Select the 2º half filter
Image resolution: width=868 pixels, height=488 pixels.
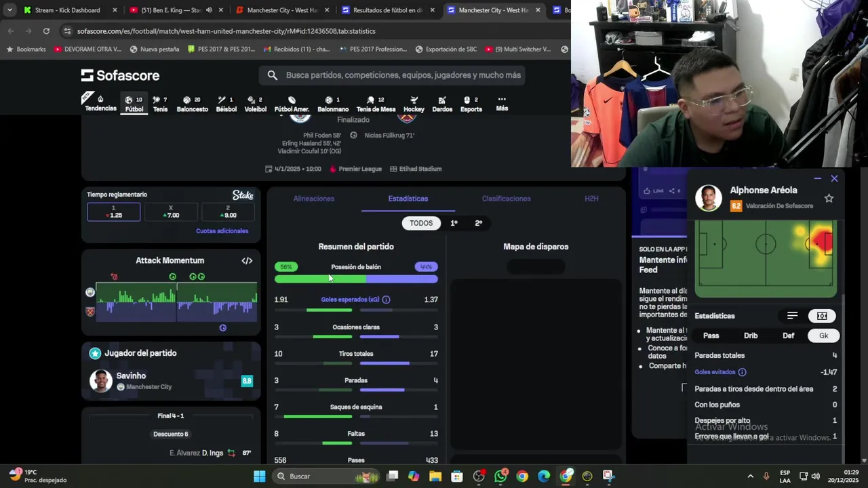478,223
